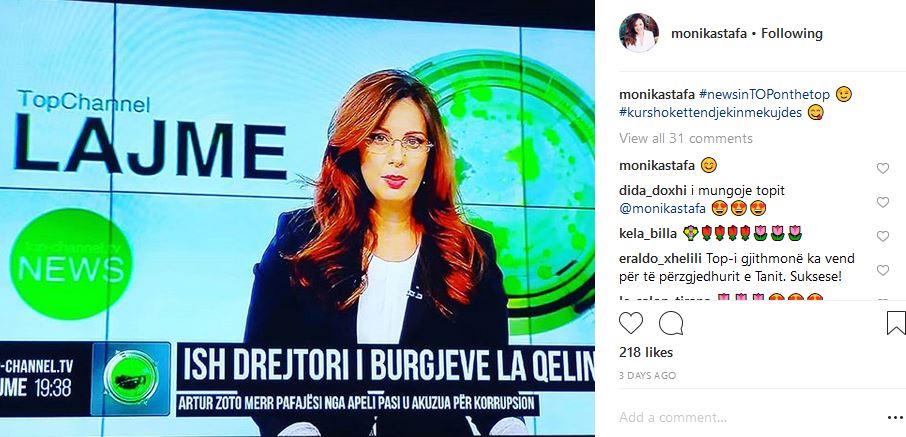This screenshot has height=437, width=906.
Task: Expand View all 31 comments
Action: (x=686, y=138)
